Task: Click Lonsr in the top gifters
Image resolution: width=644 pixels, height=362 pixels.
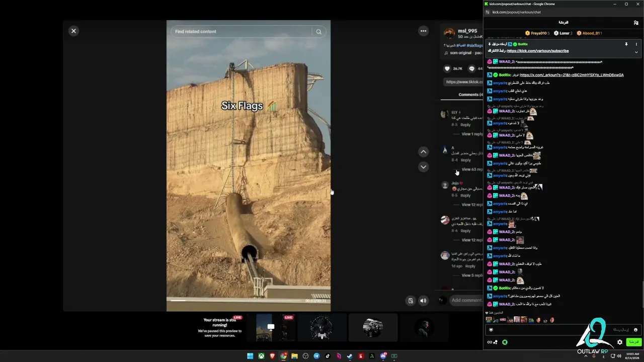Action: tap(563, 33)
